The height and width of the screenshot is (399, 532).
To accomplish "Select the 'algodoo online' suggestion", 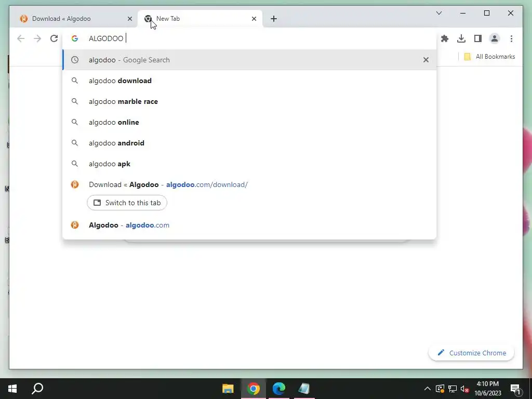I will pyautogui.click(x=249, y=122).
